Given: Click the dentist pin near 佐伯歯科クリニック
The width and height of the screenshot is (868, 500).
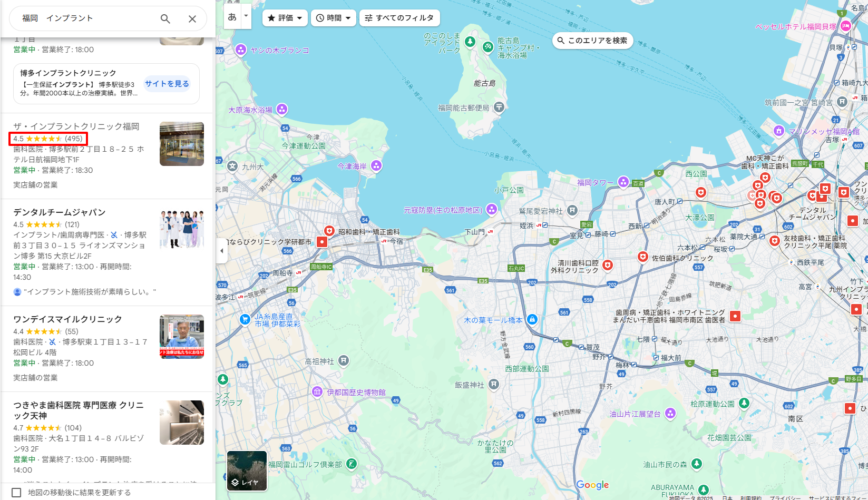Looking at the screenshot, I should click(643, 257).
